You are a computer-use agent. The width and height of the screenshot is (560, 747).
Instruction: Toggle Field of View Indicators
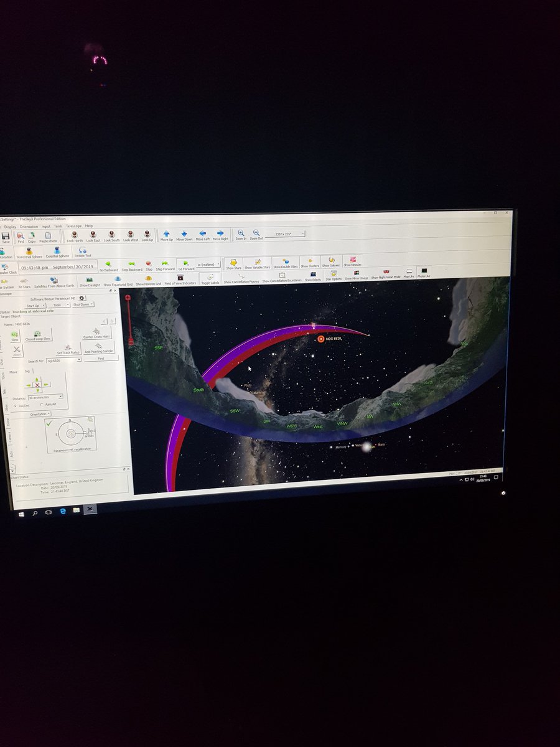(180, 280)
